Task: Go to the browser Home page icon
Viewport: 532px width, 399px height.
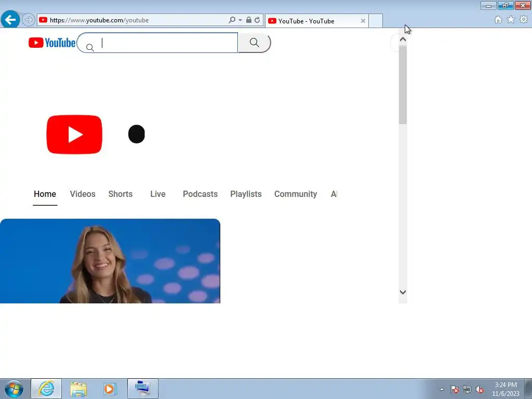Action: (498, 20)
